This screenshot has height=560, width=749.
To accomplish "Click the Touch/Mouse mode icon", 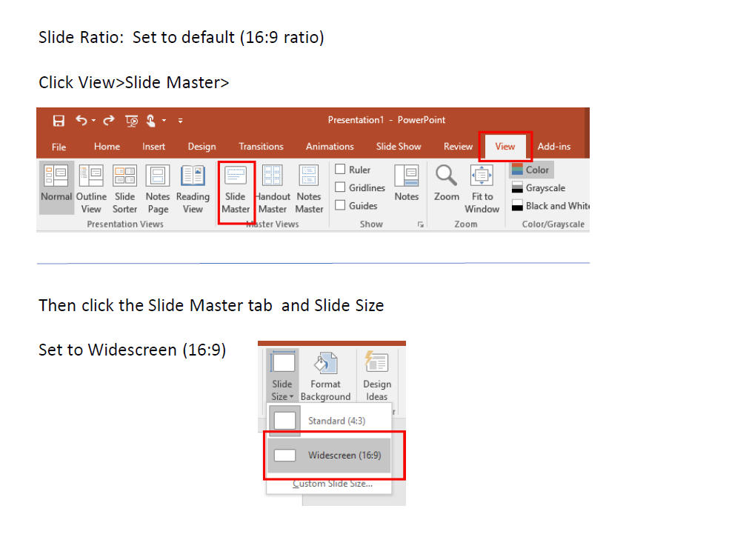I will click(151, 121).
